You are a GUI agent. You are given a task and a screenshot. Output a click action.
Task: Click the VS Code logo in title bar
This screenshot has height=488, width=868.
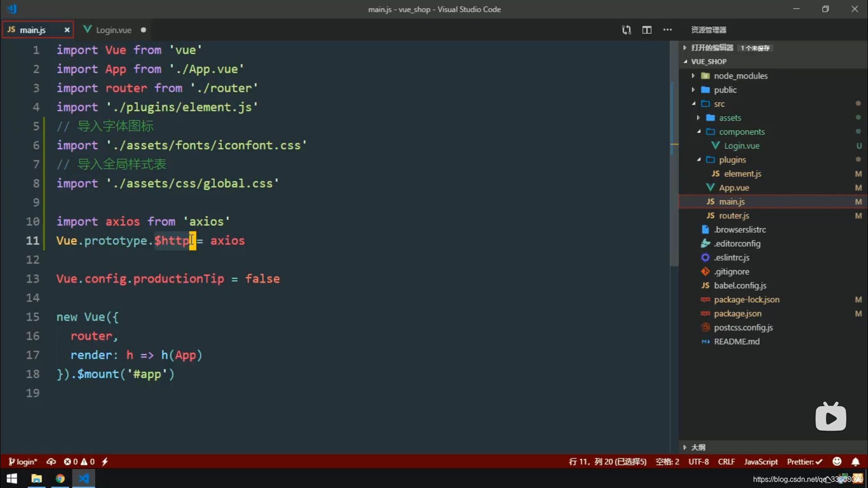coord(12,9)
